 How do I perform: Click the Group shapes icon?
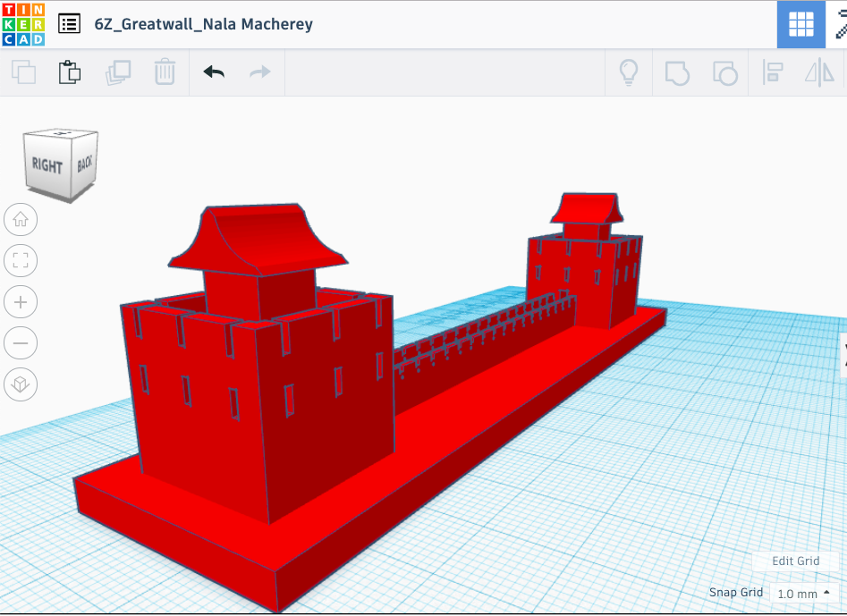[677, 72]
